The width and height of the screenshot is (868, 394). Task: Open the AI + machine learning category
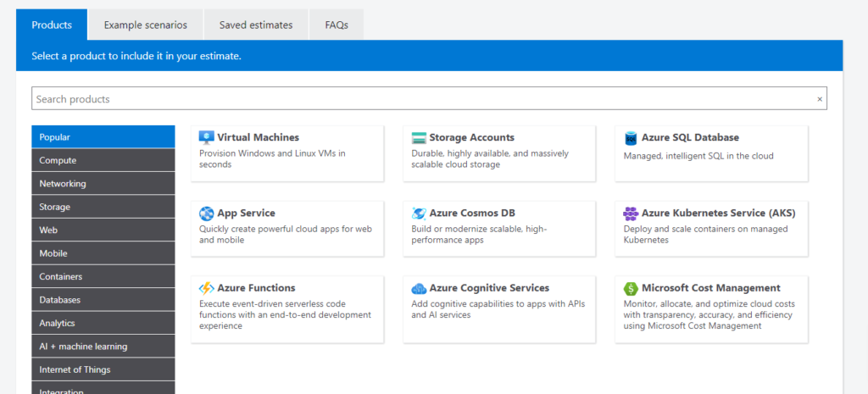tap(103, 347)
